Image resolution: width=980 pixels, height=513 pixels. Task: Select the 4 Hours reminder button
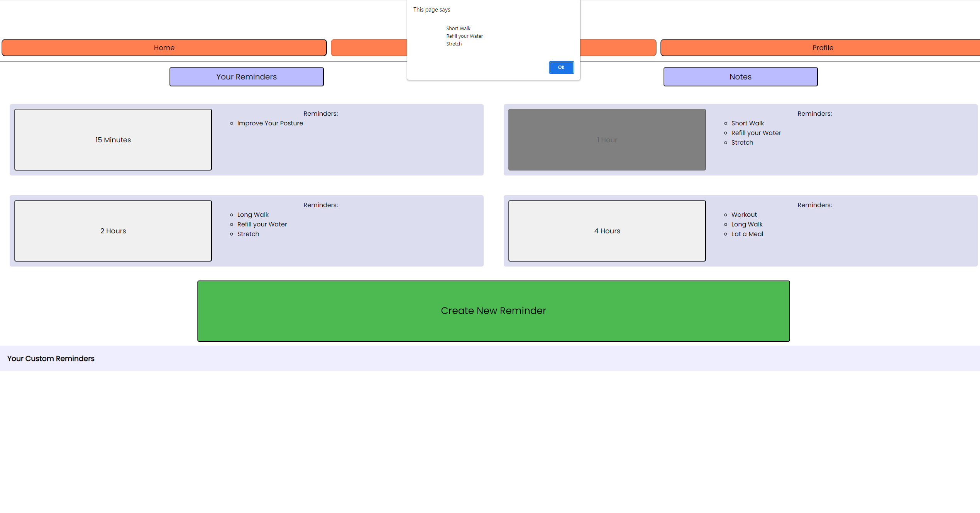click(x=607, y=231)
